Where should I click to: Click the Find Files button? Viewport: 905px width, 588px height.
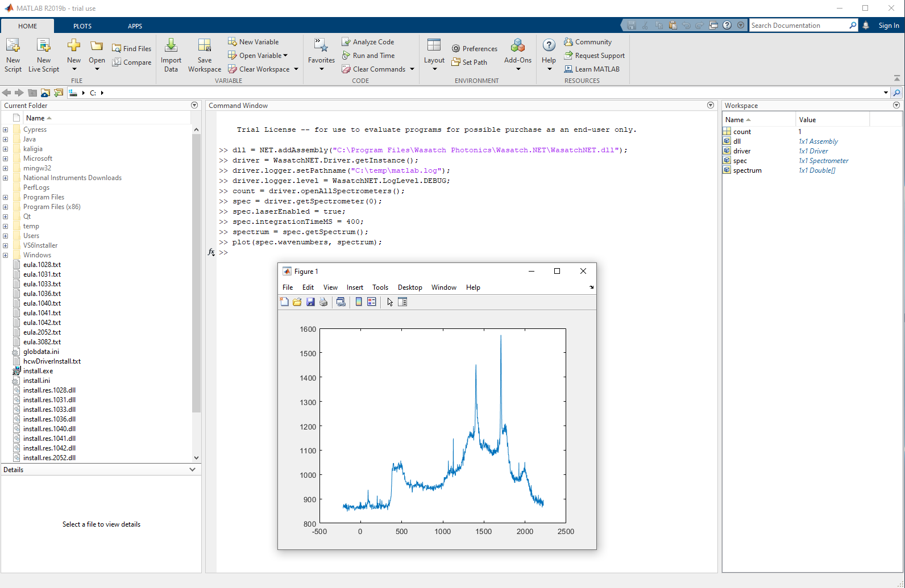click(132, 48)
